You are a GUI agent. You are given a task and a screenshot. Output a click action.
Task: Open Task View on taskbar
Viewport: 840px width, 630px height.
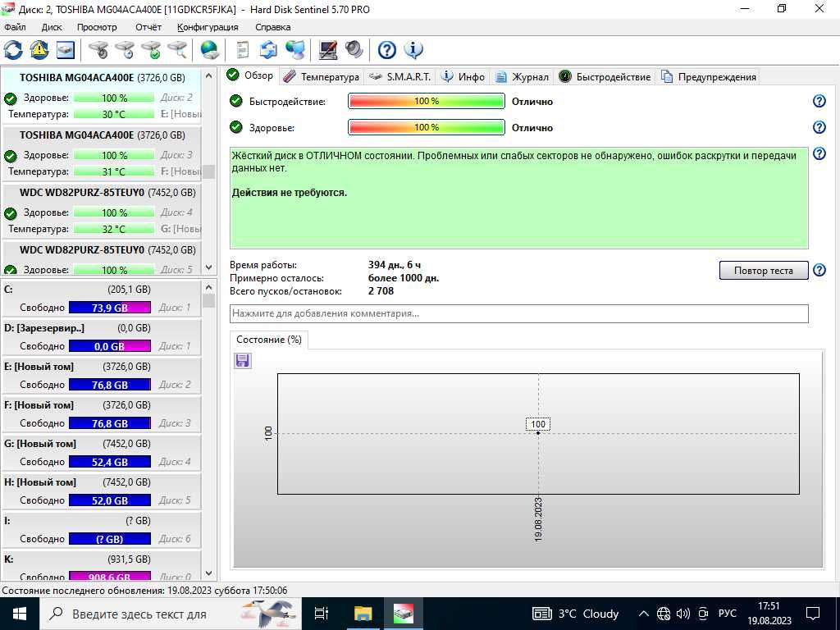point(322,614)
